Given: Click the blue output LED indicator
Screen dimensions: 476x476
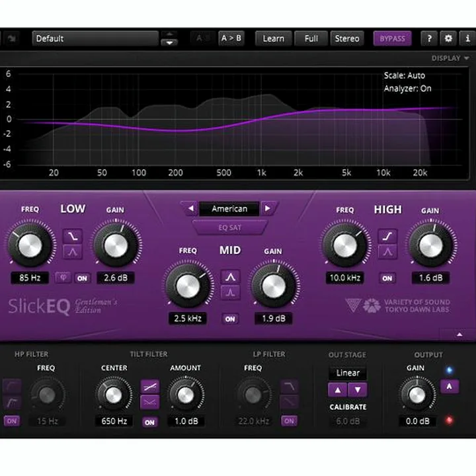Looking at the screenshot, I should pos(450,370).
